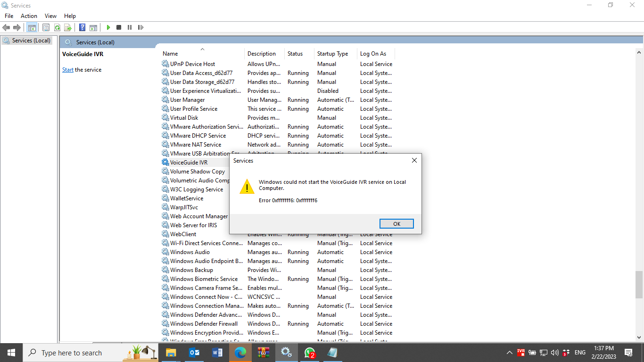
Task: Select the WalletService row
Action: 195,198
